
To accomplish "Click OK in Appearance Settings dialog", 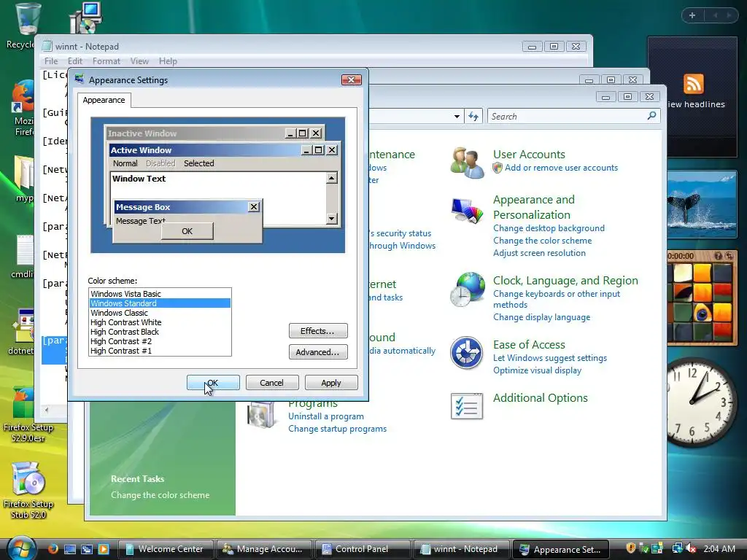I will (x=213, y=382).
